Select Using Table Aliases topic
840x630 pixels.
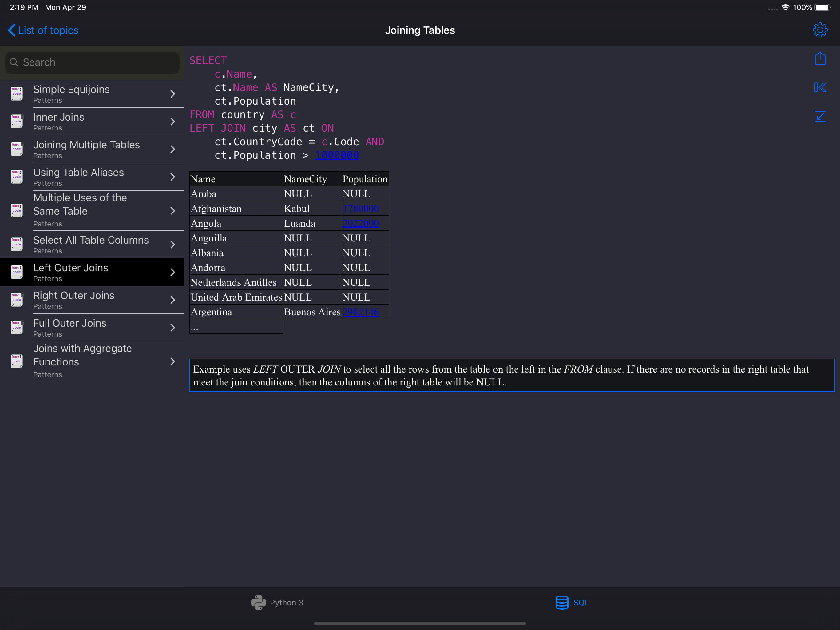point(79,177)
